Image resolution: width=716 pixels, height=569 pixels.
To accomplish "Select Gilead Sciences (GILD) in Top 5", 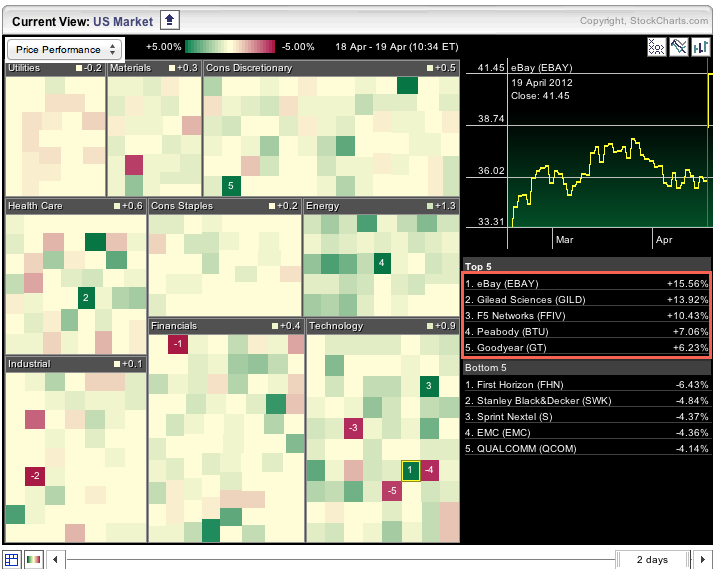I will (586, 300).
